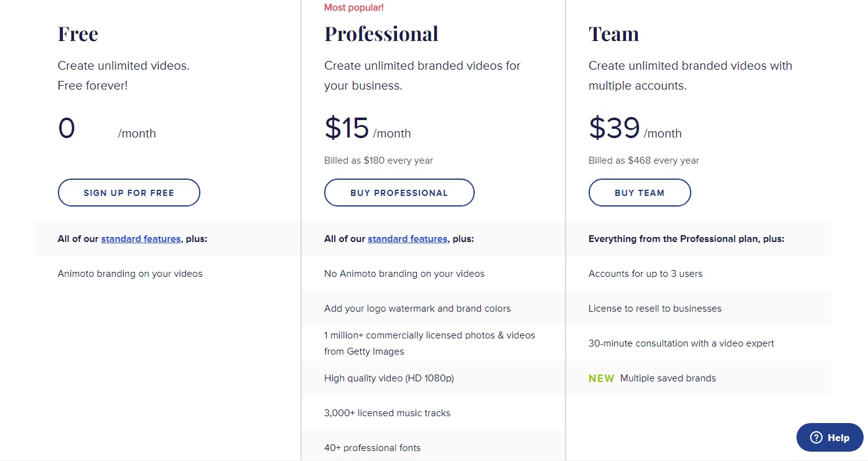Select the Free plan heading
This screenshot has width=868, height=461.
point(78,34)
